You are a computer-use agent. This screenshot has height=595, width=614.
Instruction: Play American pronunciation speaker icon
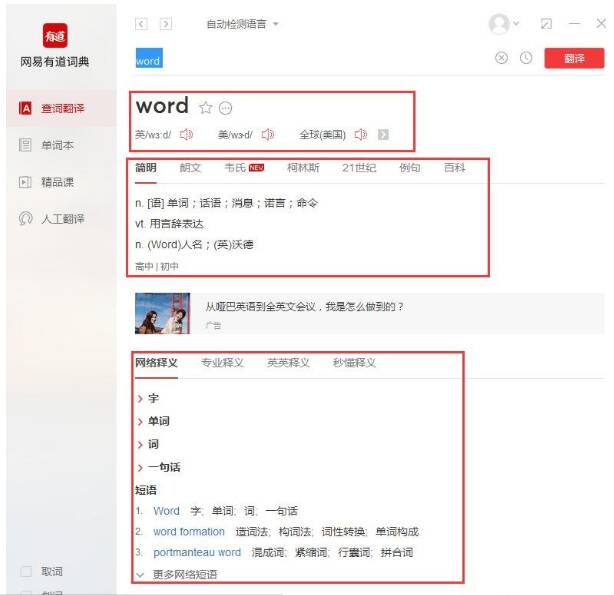pos(268,134)
